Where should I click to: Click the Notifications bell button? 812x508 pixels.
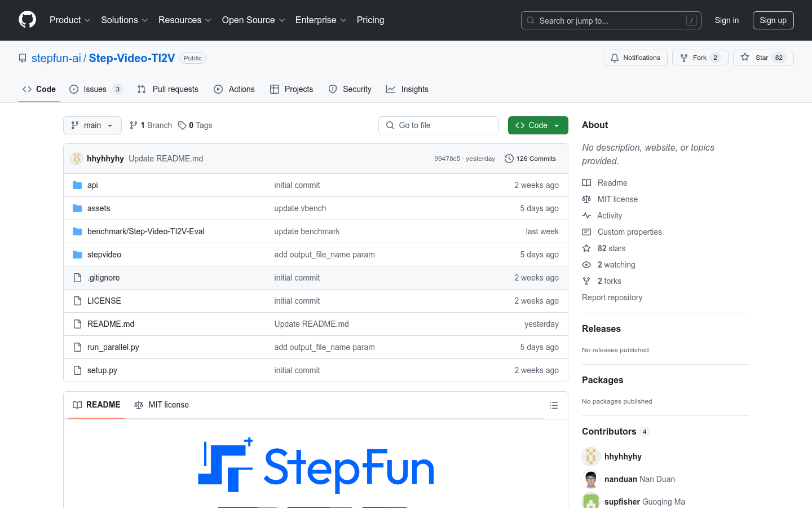(x=635, y=58)
